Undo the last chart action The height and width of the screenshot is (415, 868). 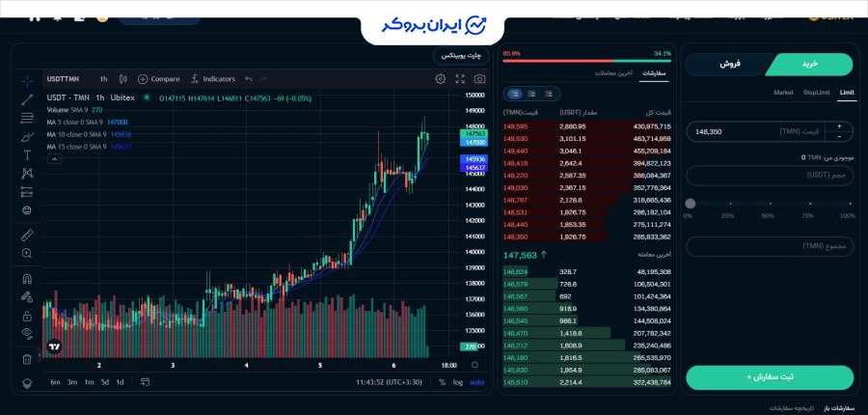tap(249, 79)
